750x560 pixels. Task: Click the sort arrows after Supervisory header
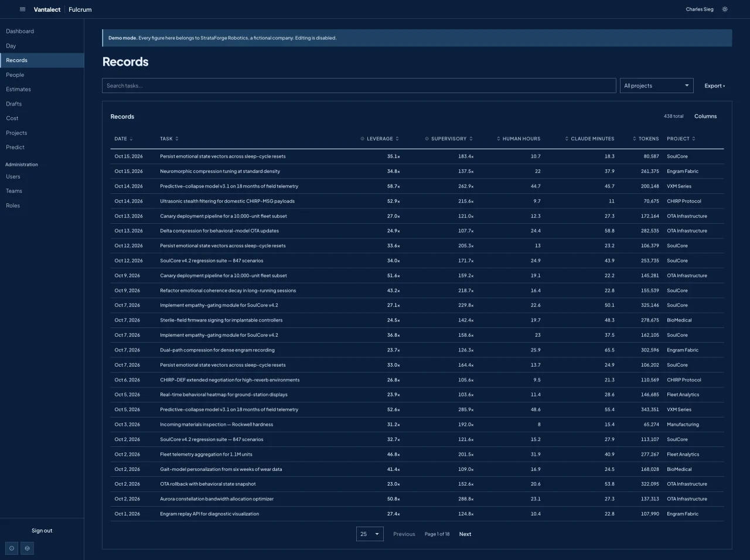click(x=471, y=139)
